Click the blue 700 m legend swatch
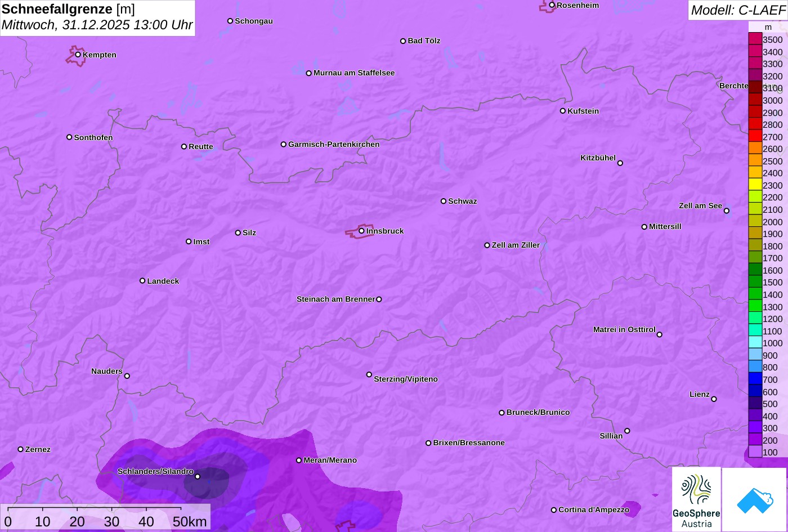Screen dimensions: 788x532 (755, 379)
